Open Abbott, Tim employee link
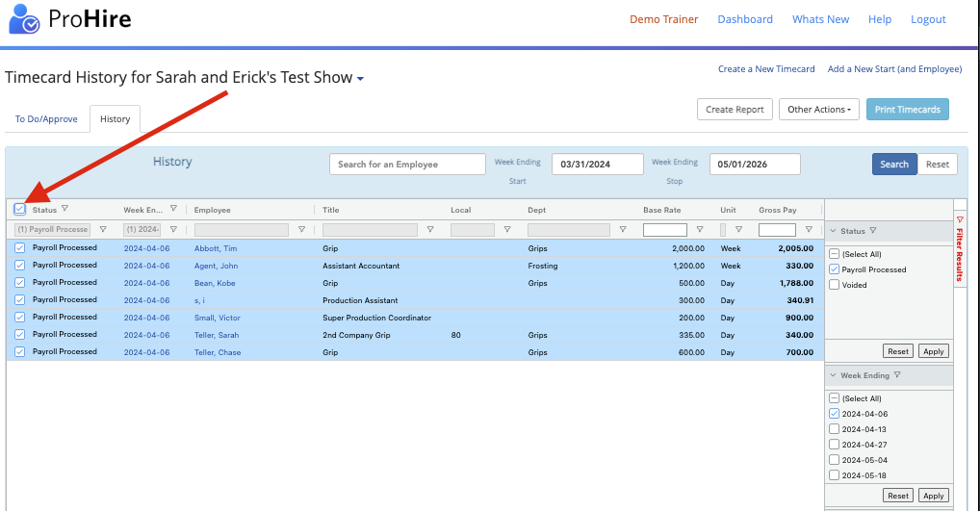 [x=216, y=248]
